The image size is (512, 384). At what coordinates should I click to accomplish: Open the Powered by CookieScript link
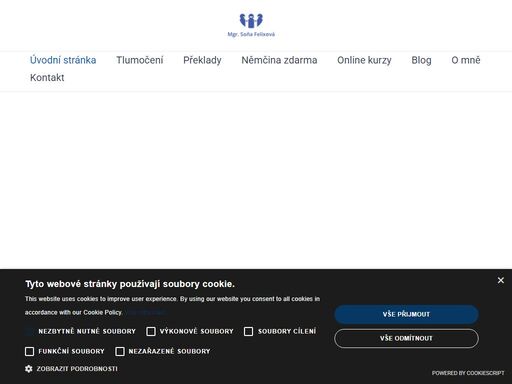[x=468, y=373]
